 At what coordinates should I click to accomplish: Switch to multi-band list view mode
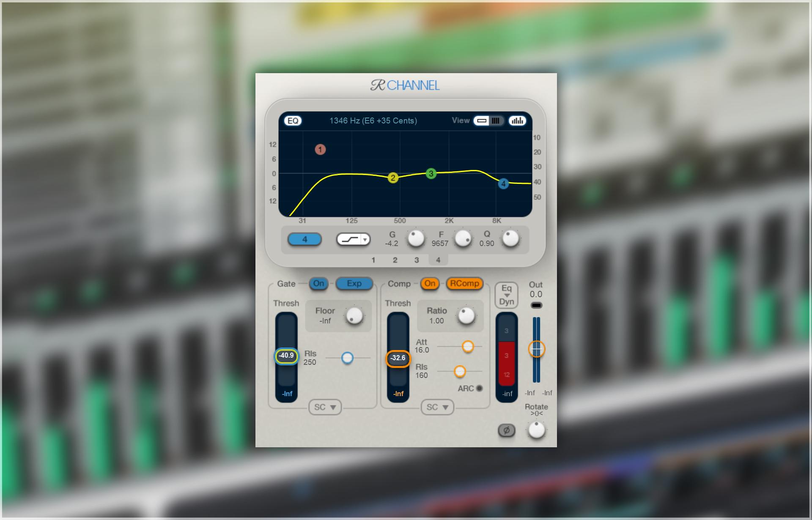point(496,120)
